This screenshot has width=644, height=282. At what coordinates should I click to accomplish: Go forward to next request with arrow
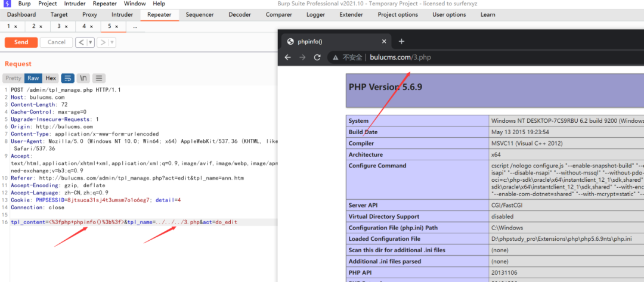pos(103,42)
